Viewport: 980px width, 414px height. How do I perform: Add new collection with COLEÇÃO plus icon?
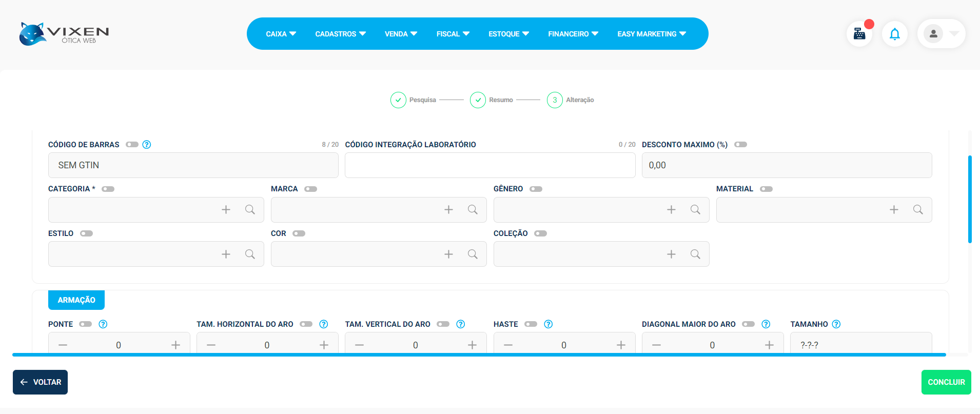pyautogui.click(x=671, y=254)
